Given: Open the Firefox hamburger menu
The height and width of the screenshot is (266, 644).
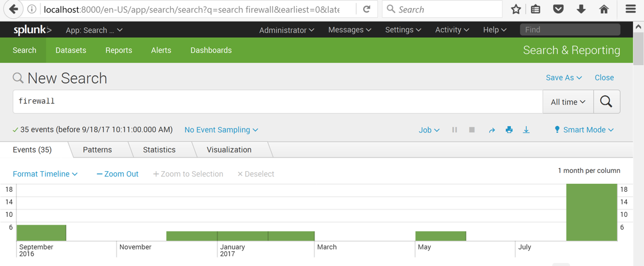Looking at the screenshot, I should pyautogui.click(x=630, y=9).
